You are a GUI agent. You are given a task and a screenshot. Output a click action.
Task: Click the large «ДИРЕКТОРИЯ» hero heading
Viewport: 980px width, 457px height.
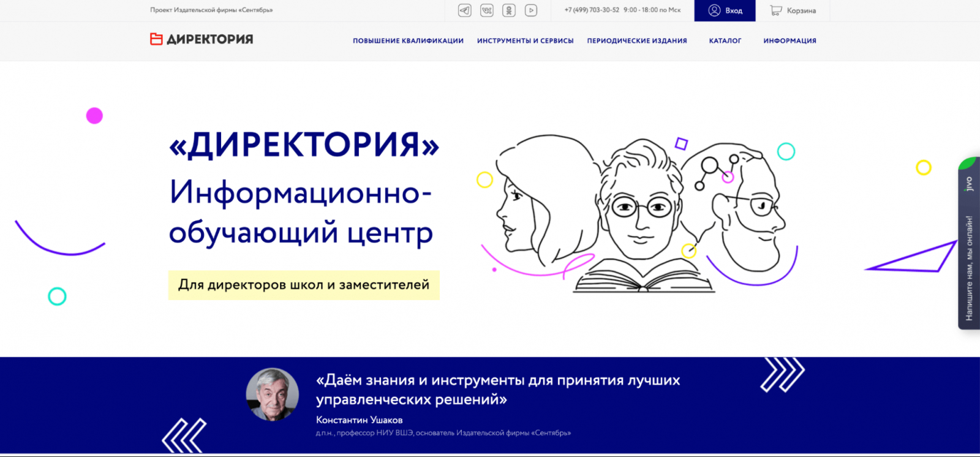point(304,145)
